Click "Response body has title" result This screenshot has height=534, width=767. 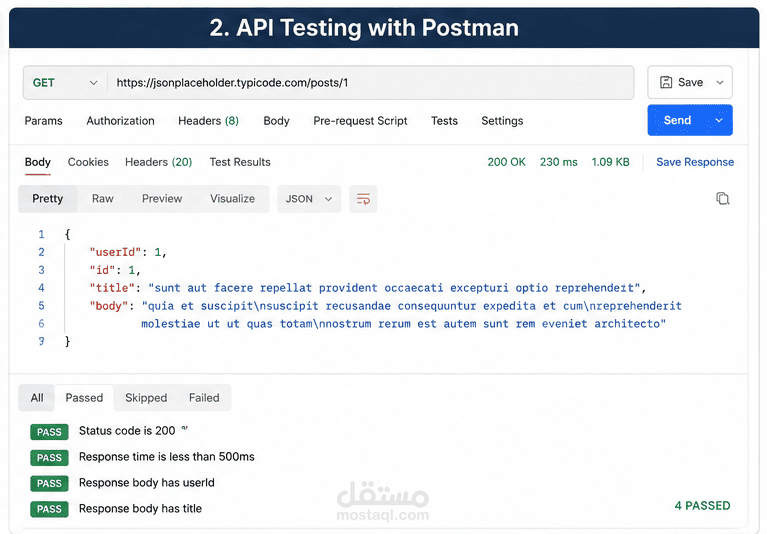(140, 509)
